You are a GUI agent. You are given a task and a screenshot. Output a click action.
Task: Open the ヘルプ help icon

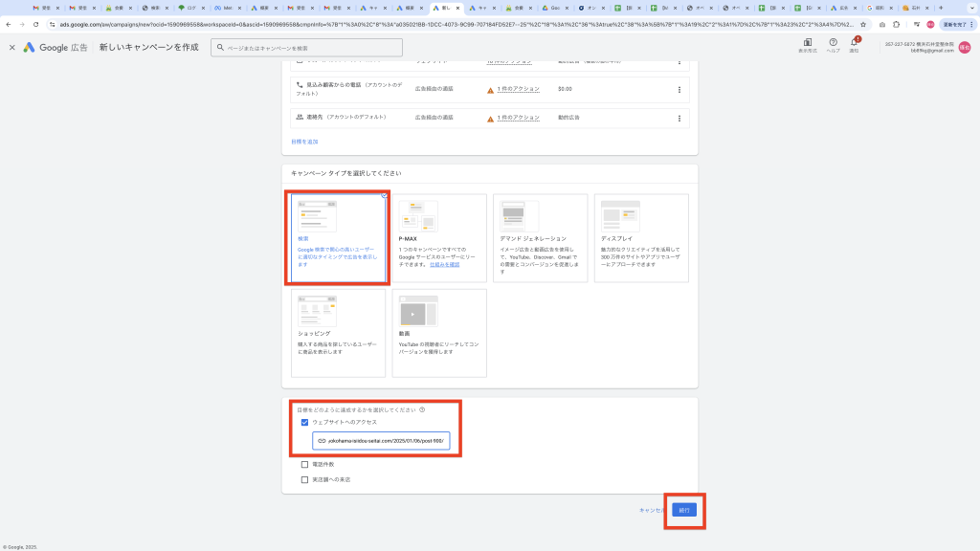[833, 43]
